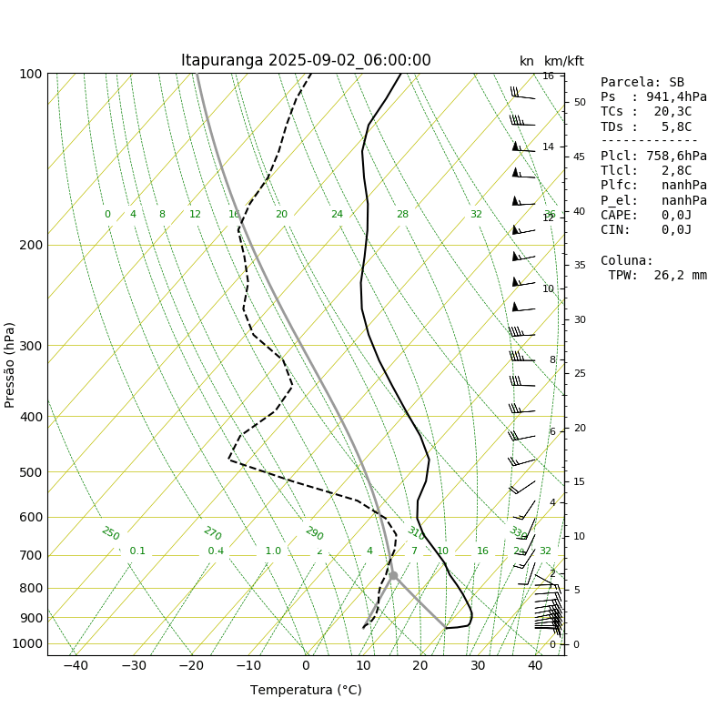Select the CAPE value in parcel info
Screen dimensions: 728x728
coord(676,215)
